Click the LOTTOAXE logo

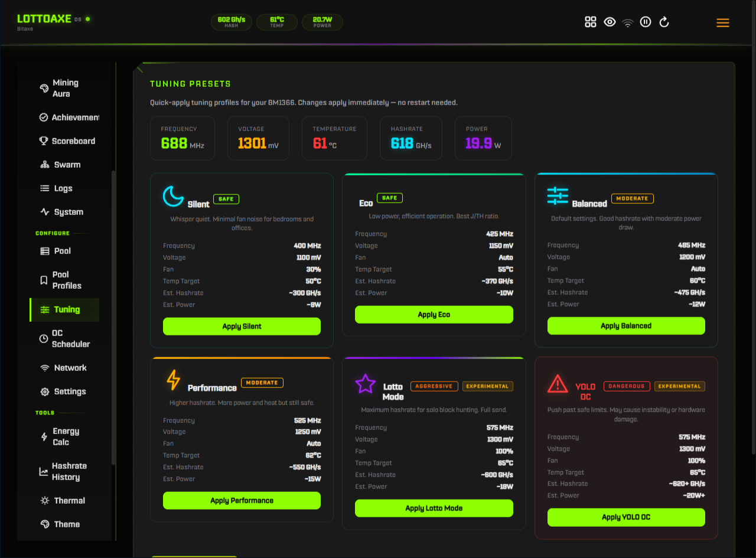coord(44,19)
